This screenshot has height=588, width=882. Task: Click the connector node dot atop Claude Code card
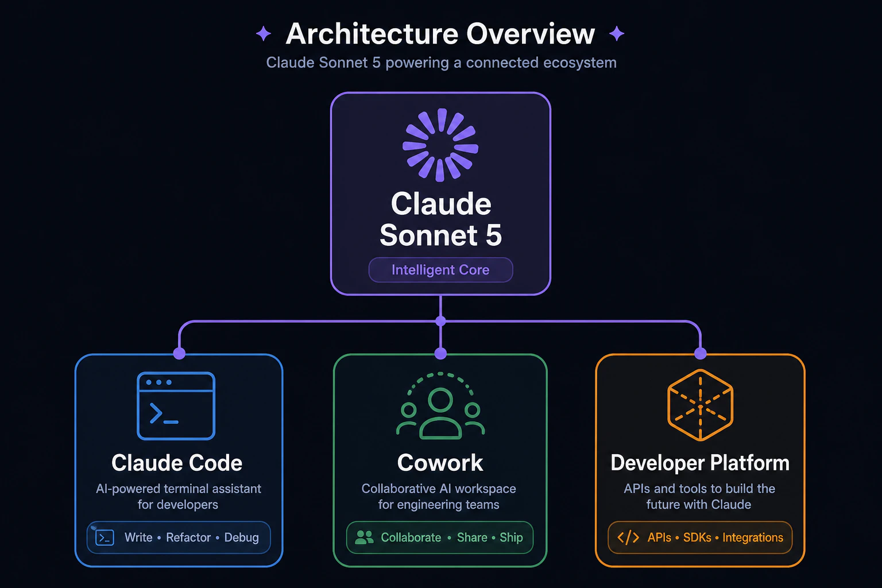pos(179,353)
